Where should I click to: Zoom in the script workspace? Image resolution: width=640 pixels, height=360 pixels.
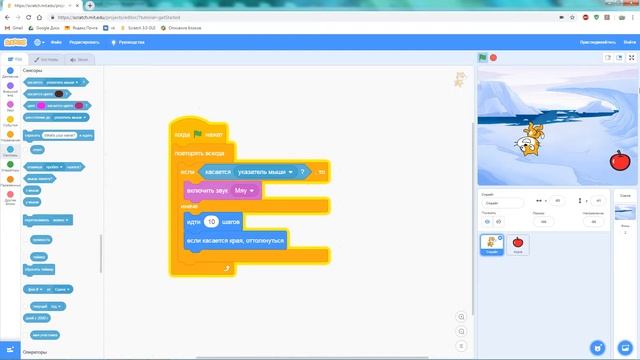click(461, 317)
